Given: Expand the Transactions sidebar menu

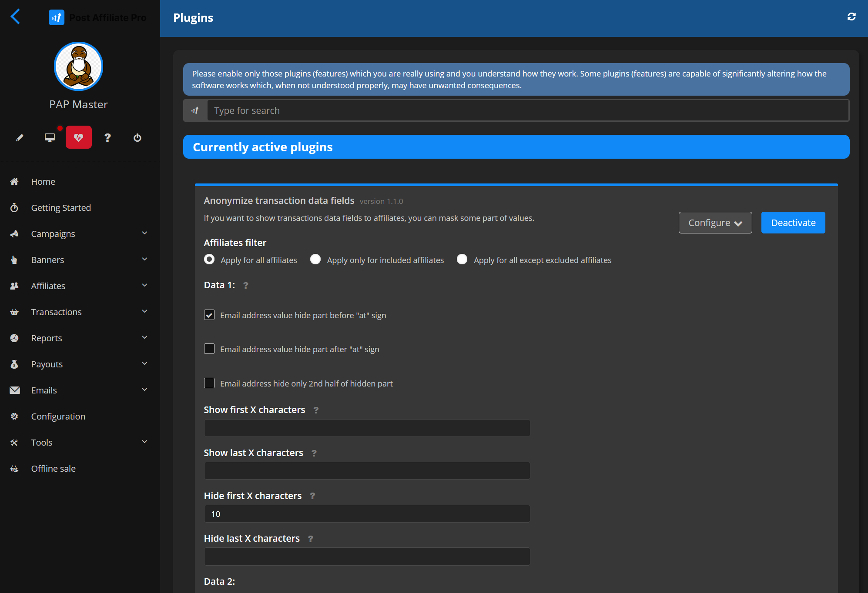Looking at the screenshot, I should tap(78, 312).
